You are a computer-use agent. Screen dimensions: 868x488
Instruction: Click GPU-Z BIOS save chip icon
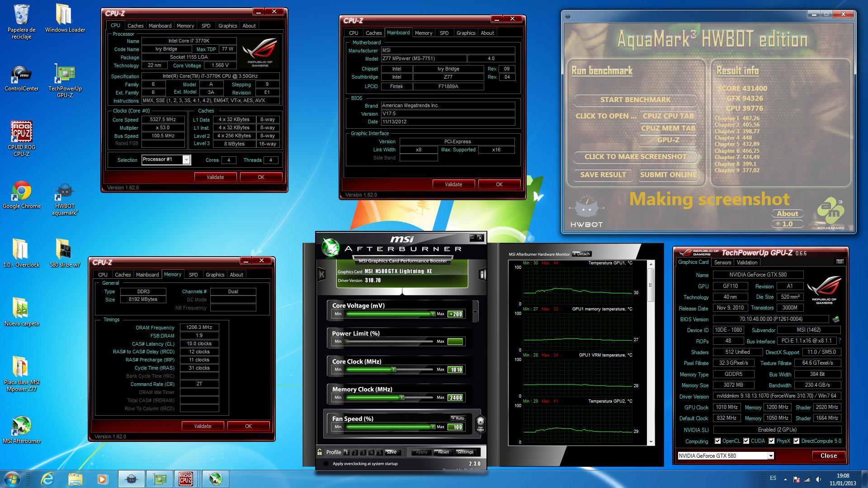pos(835,319)
